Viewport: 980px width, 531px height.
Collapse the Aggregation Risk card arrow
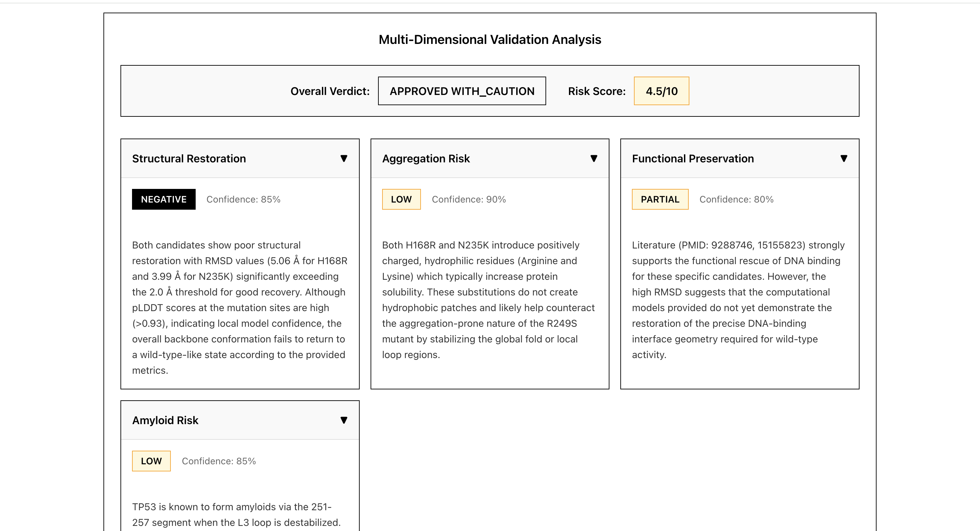pos(593,158)
